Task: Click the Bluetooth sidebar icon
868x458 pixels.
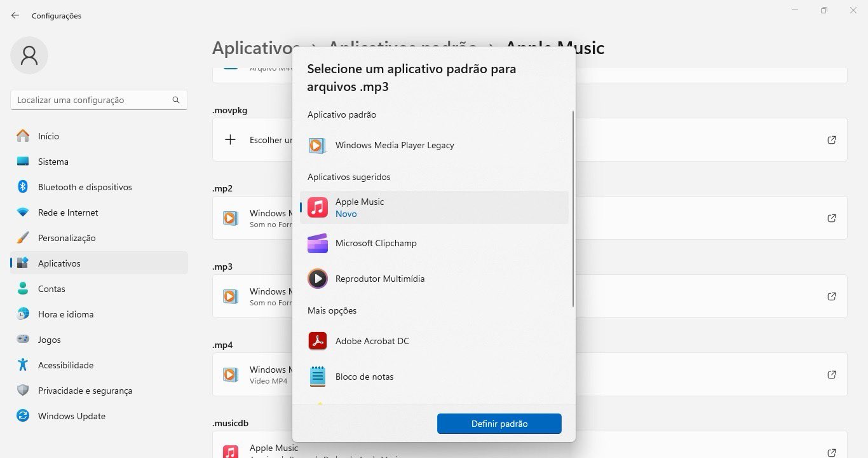Action: (x=23, y=187)
